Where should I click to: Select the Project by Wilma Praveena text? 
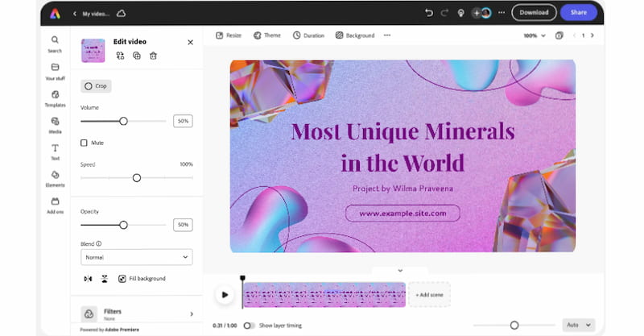coord(402,189)
